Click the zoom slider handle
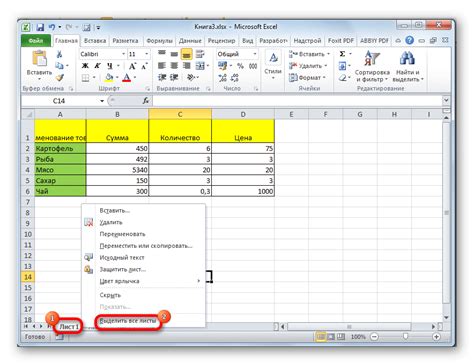Screen dimensions: 474x364 pos(405,337)
